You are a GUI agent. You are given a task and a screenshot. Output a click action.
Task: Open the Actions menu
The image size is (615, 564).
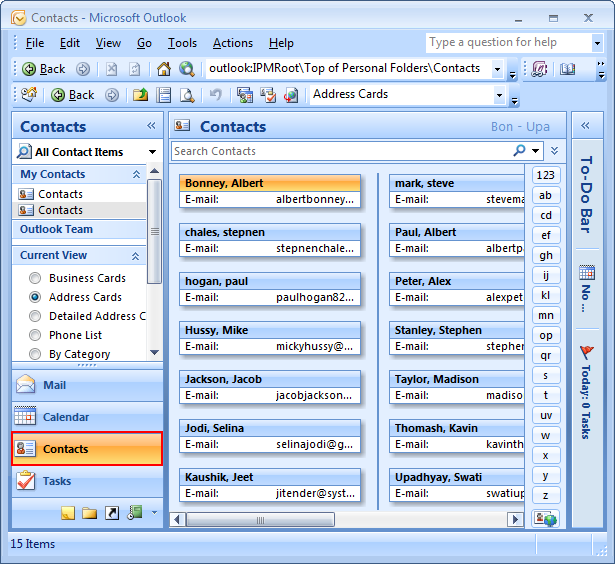tap(233, 43)
